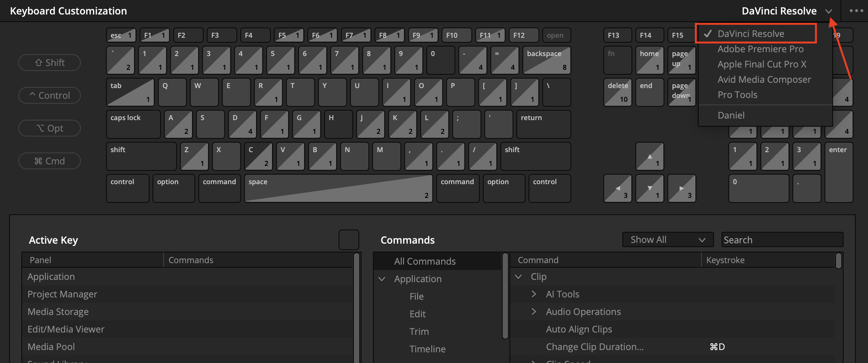Toggle the Shift modifier button

pos(50,63)
